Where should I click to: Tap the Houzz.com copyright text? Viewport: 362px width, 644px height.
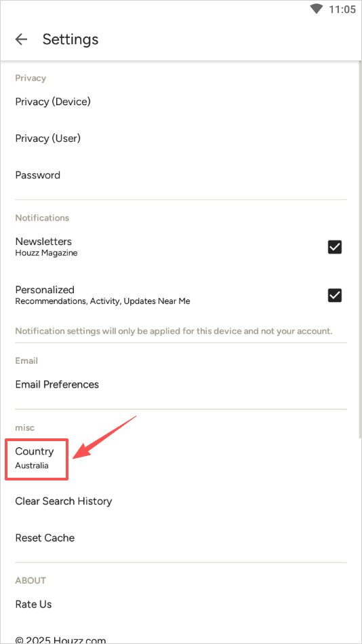(x=60, y=639)
